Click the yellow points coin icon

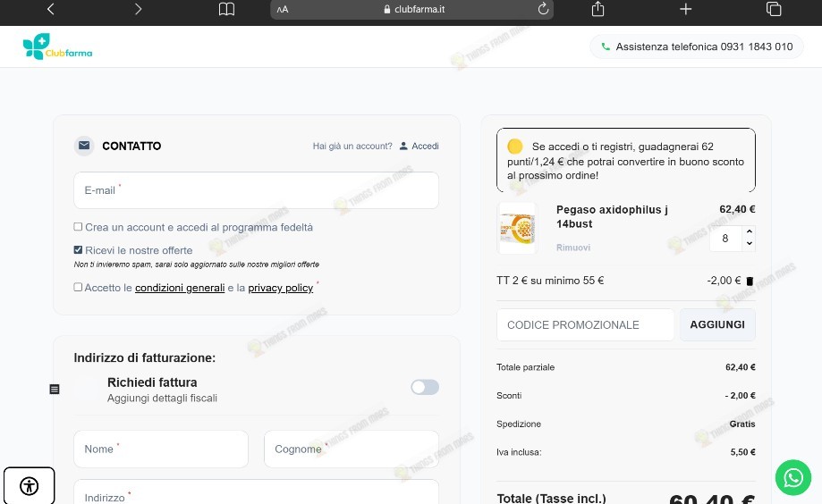click(515, 147)
